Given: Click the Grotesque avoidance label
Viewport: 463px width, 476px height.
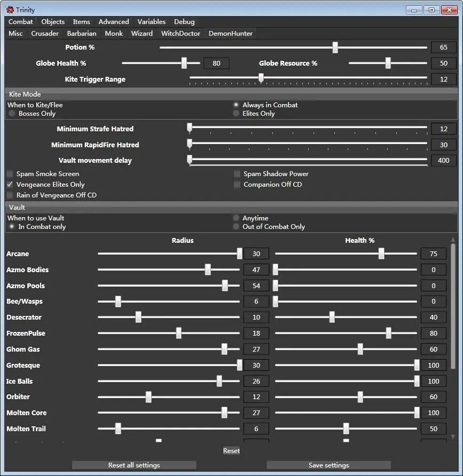Looking at the screenshot, I should click(23, 365).
